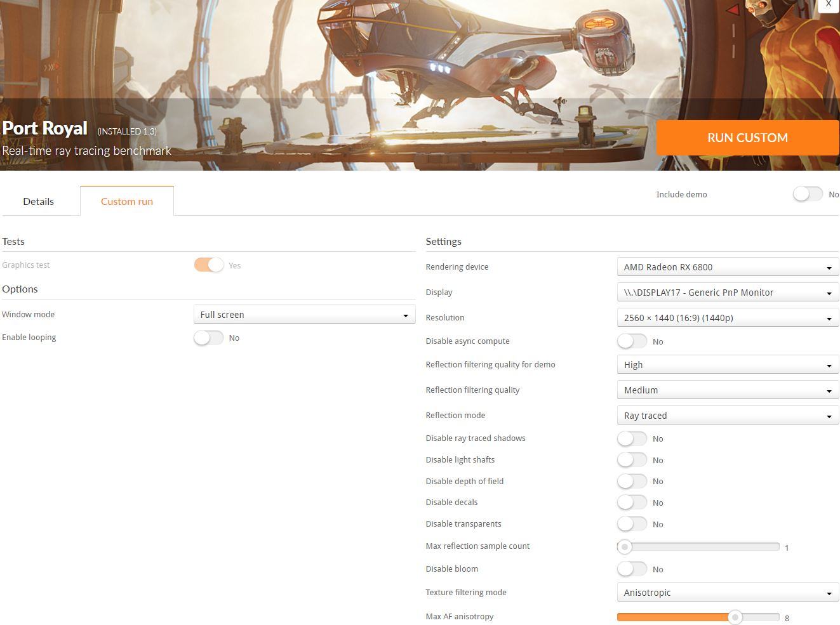
Task: Toggle Disable light shafts switch
Action: pyautogui.click(x=632, y=460)
